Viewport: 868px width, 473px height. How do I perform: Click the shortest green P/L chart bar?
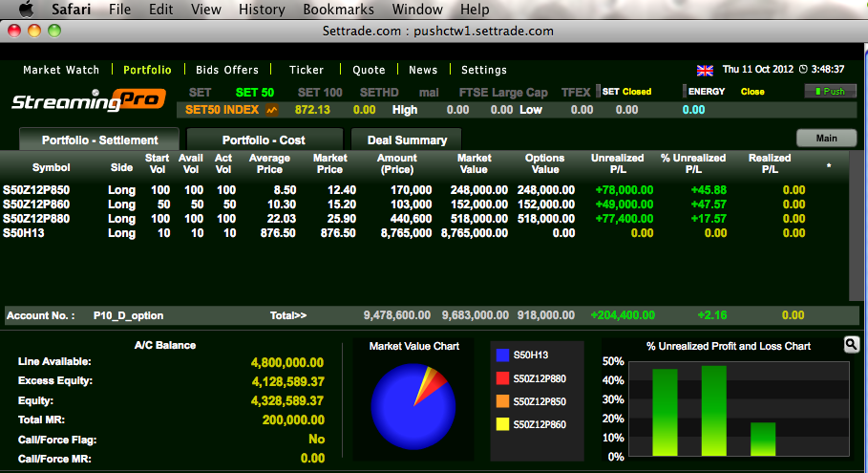point(763,440)
